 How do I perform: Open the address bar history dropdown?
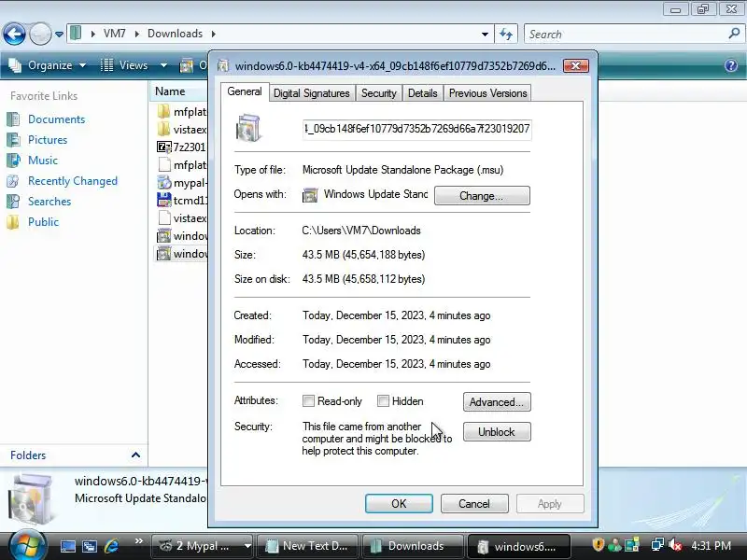[485, 35]
